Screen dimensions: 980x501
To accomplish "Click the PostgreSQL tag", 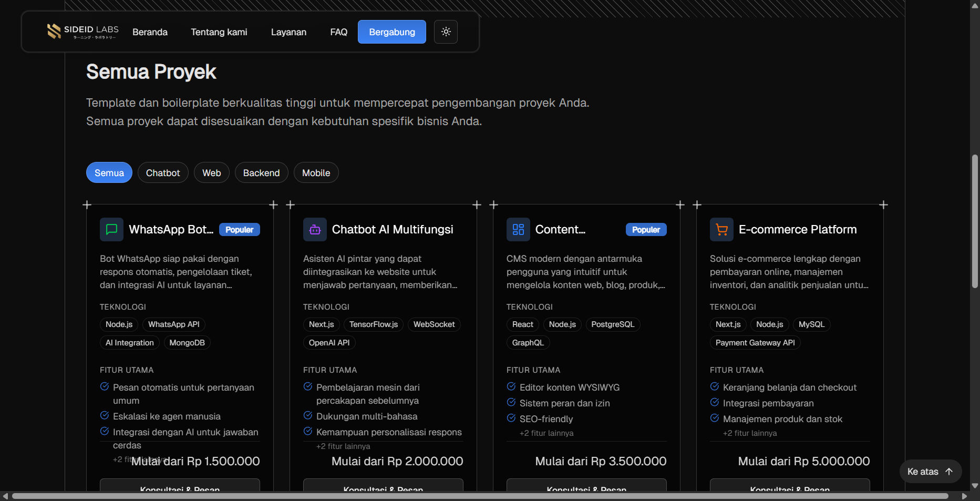I will (613, 324).
